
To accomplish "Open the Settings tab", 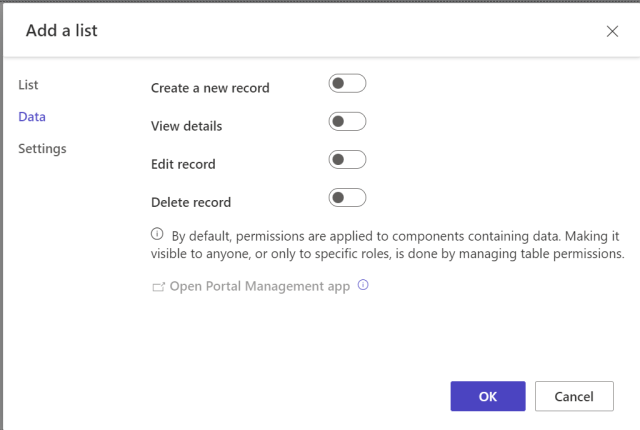I will click(42, 149).
